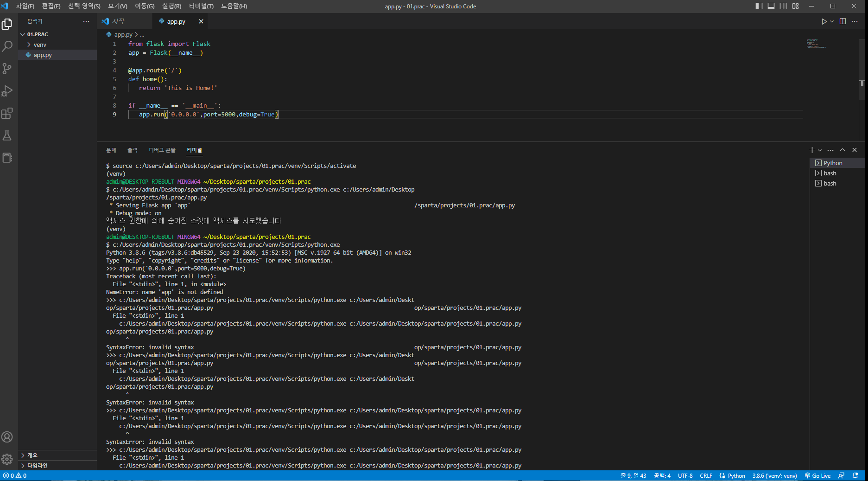This screenshot has width=868, height=481.
Task: Open the 터미널(T) menu
Action: click(201, 6)
